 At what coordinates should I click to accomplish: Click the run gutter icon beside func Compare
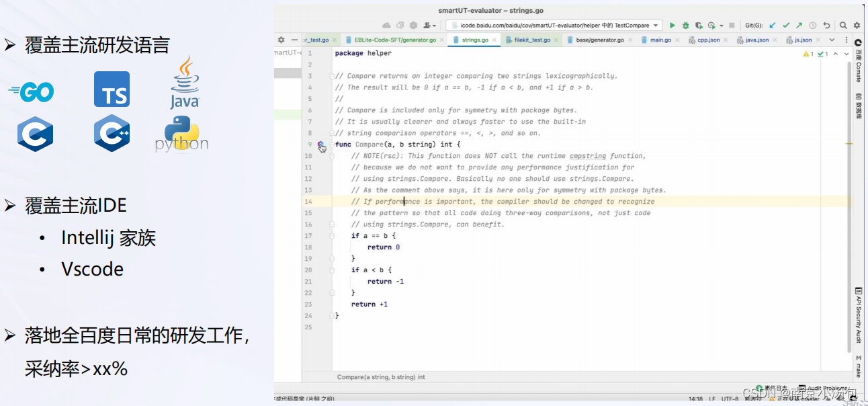(x=322, y=145)
